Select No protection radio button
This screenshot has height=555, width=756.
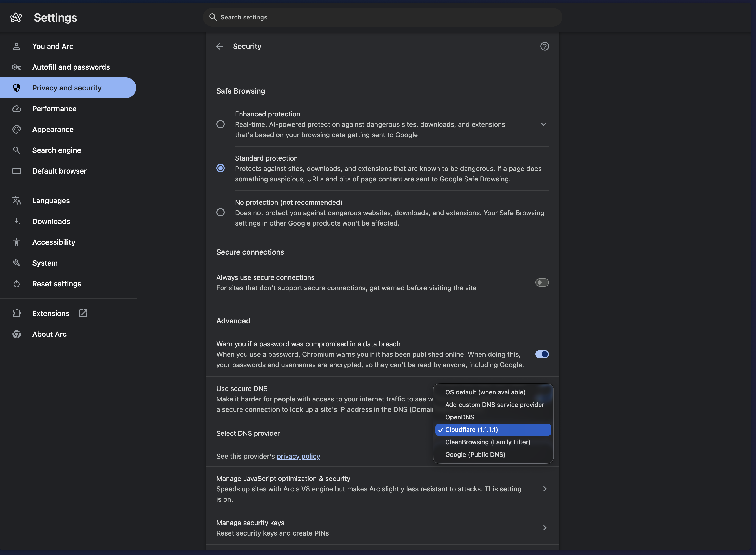click(220, 212)
